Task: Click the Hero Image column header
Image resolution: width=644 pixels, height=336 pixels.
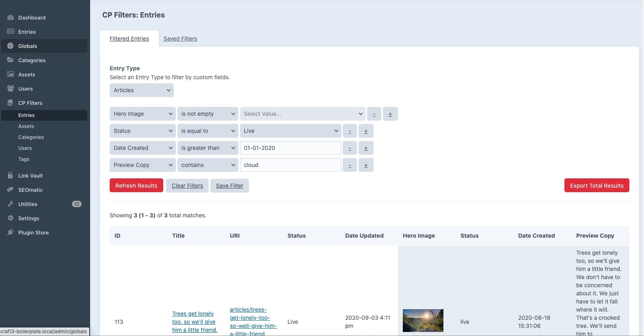Action: coord(419,236)
